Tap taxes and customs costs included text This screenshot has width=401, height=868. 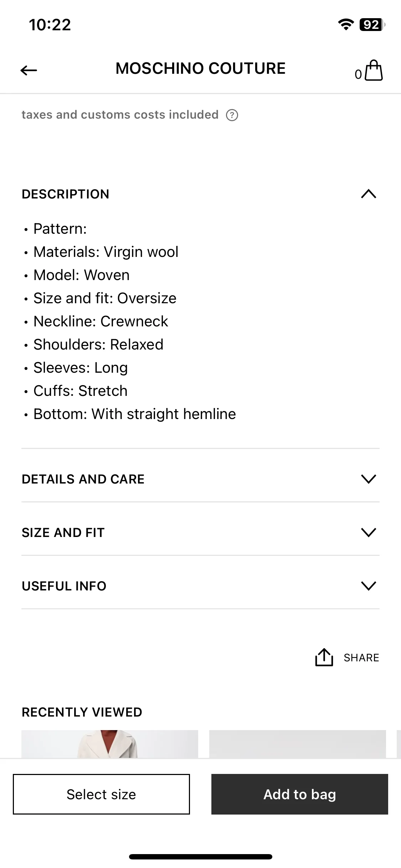pos(120,115)
